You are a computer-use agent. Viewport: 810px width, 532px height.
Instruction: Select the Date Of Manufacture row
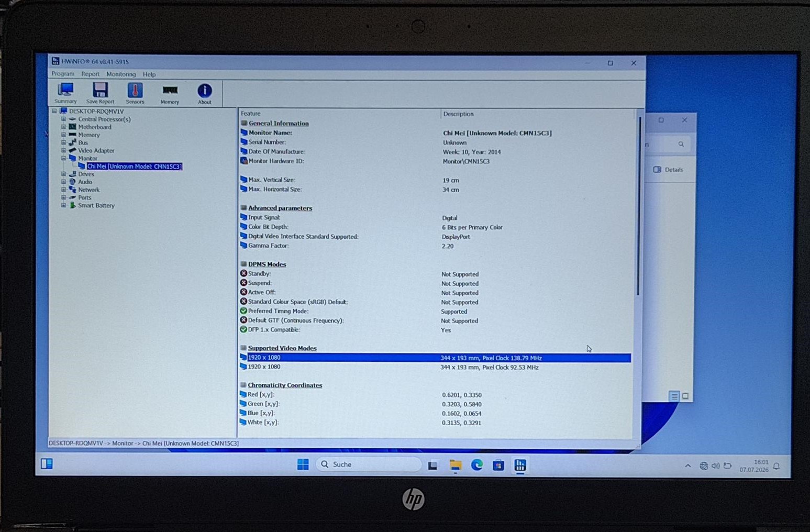click(435, 152)
